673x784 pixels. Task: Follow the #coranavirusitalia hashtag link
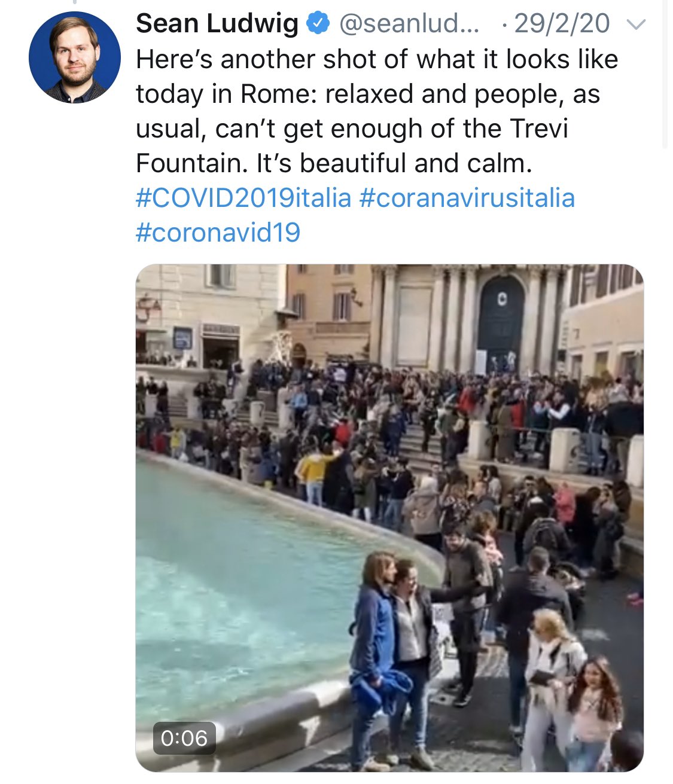point(467,198)
